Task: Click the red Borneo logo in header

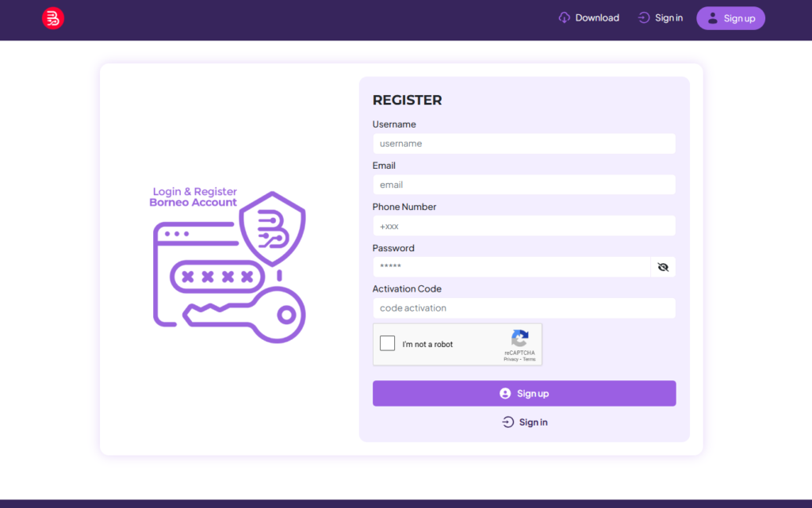Action: 53,18
